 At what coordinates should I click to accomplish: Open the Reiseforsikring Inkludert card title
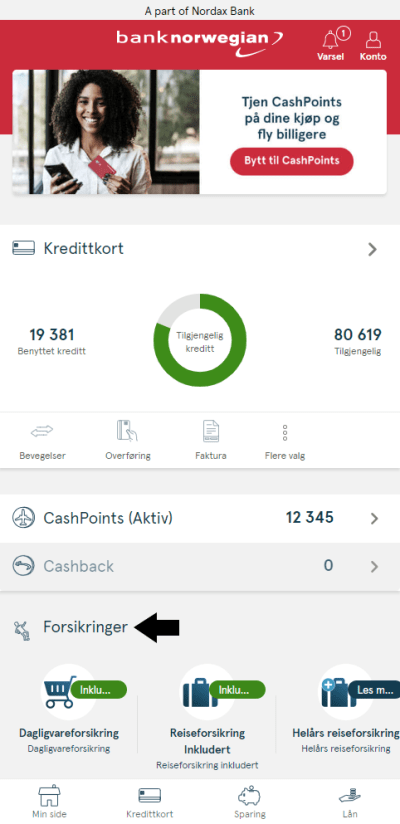207,740
